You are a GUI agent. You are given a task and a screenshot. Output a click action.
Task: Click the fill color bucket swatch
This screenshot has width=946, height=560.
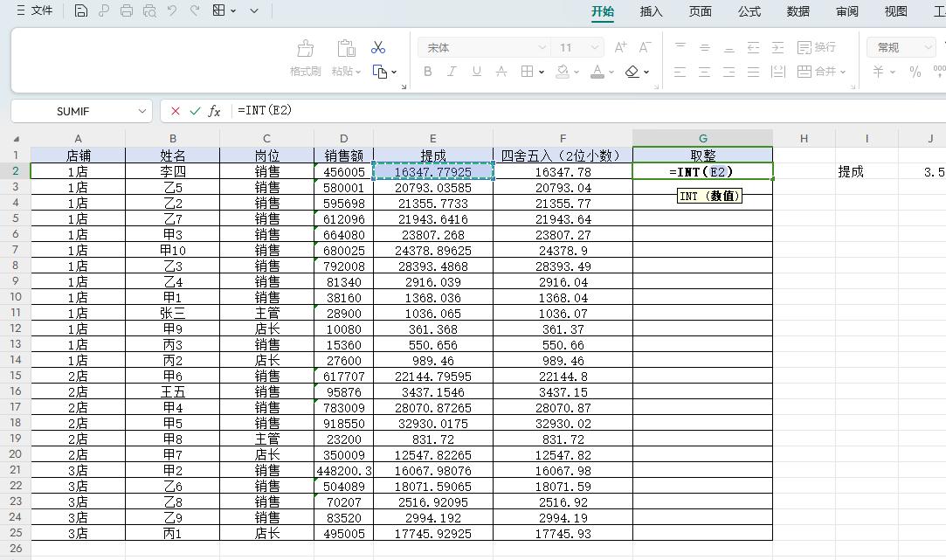click(563, 72)
